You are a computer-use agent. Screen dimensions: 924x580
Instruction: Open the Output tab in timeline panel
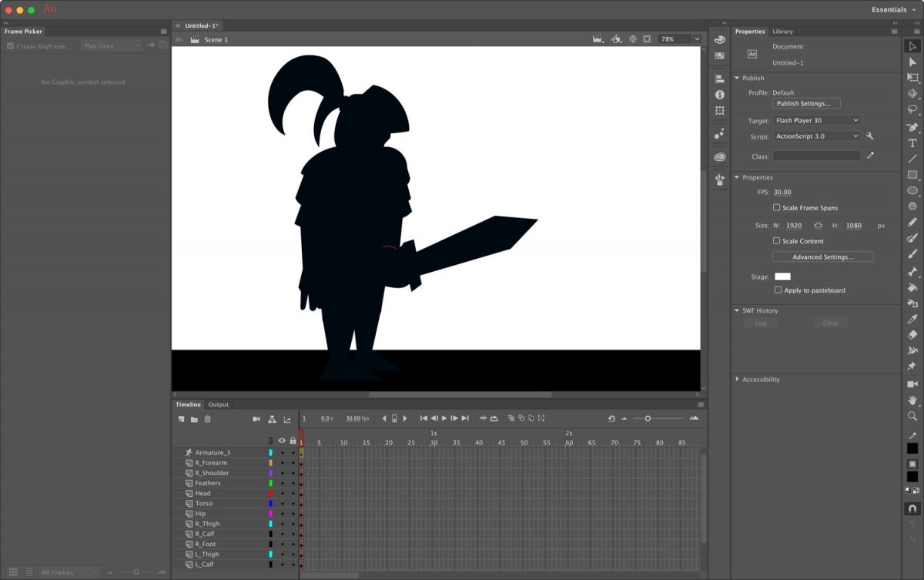219,404
